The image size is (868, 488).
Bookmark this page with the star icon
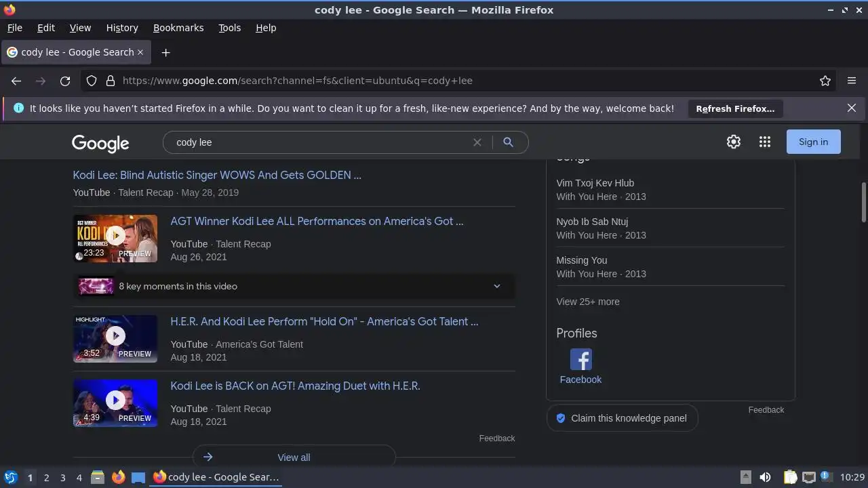click(825, 81)
